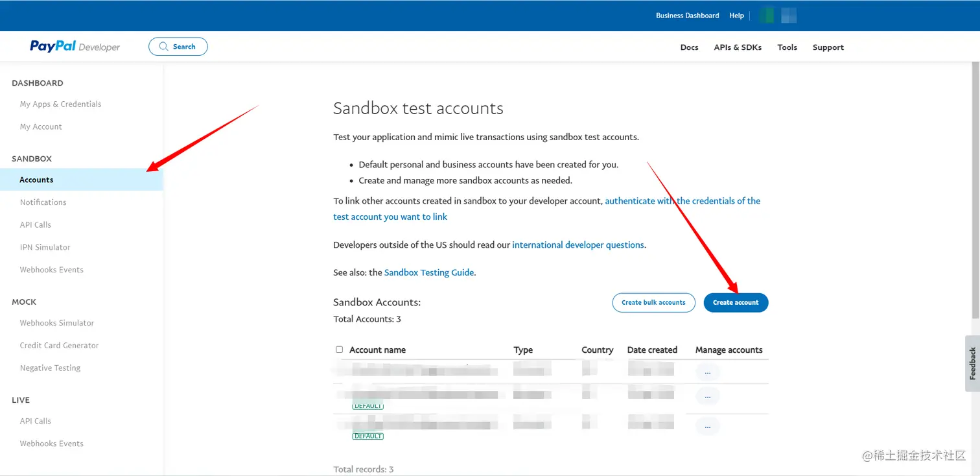Viewport: 980px width, 476px height.
Task: Open the Docs menu
Action: pyautogui.click(x=689, y=47)
